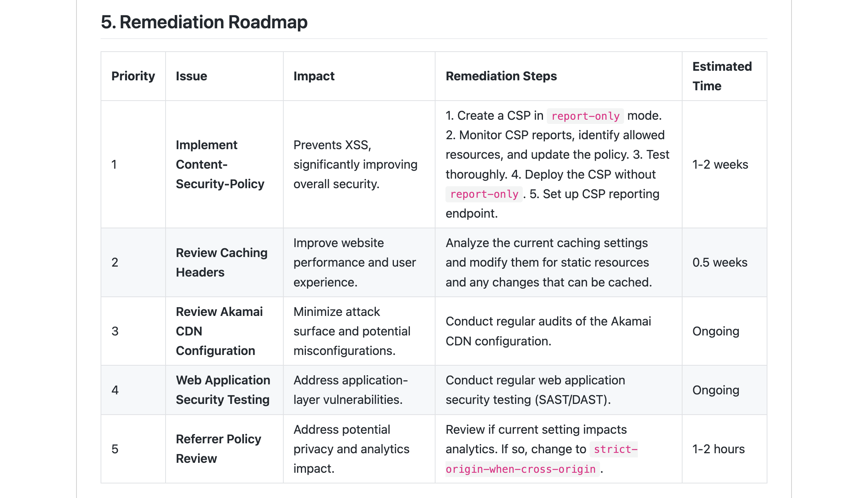Click "Web Application Security Testing" issue cell
The height and width of the screenshot is (498, 868).
223,390
